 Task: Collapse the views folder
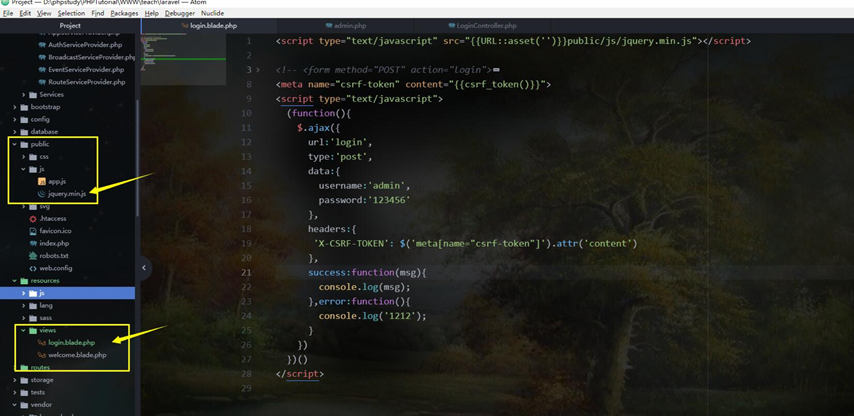pos(23,330)
